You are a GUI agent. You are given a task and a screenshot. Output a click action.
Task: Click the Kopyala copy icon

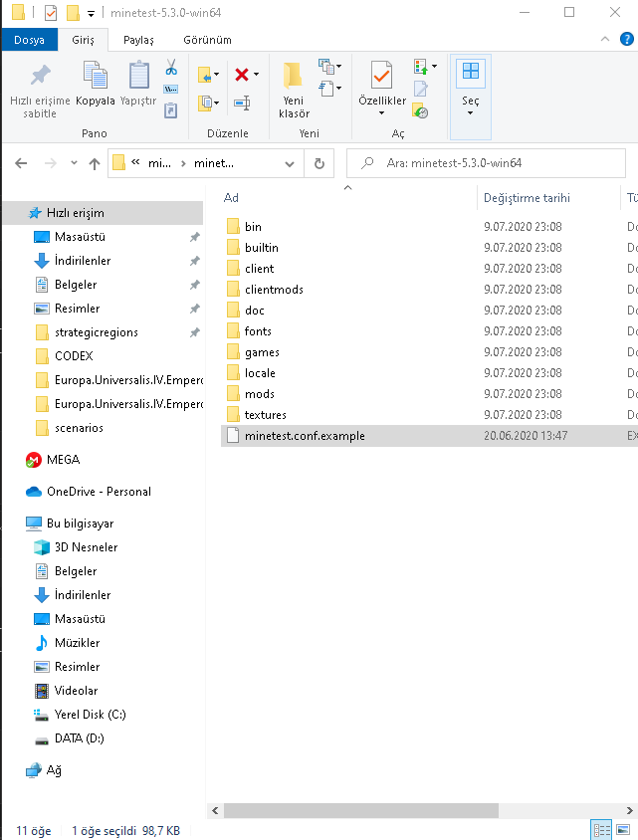(x=95, y=75)
